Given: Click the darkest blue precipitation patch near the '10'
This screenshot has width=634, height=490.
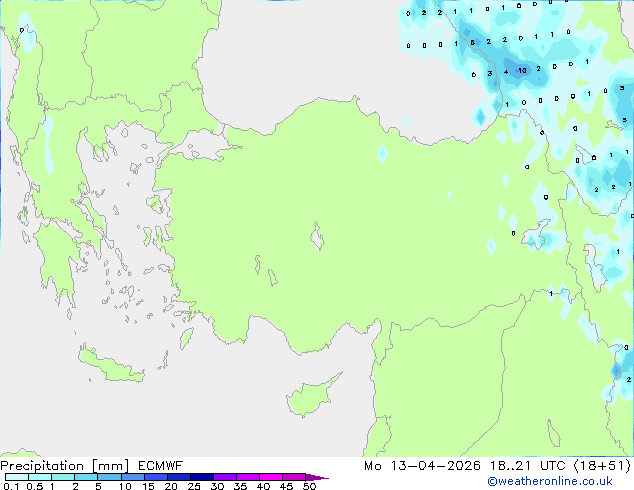Looking at the screenshot, I should tap(516, 69).
